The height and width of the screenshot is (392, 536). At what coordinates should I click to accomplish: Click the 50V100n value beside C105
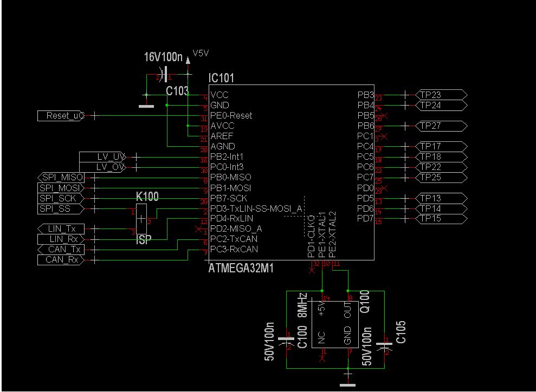367,347
